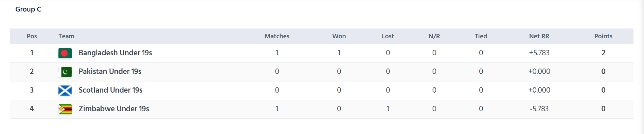644x134 pixels.
Task: Click the N/R column header
Action: click(434, 36)
